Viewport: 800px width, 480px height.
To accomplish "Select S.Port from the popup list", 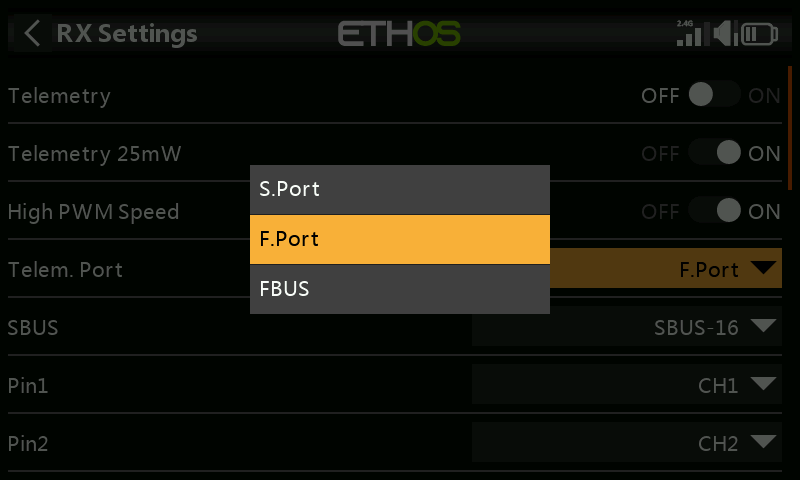I will pyautogui.click(x=399, y=189).
